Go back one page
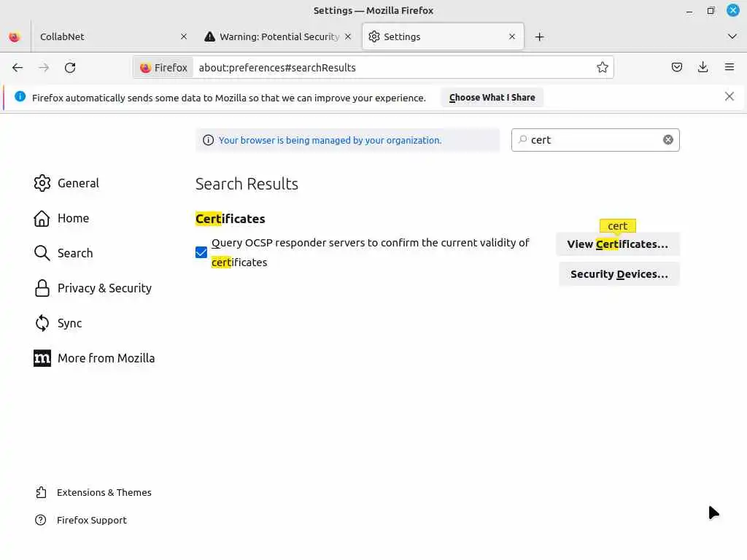 [x=18, y=67]
